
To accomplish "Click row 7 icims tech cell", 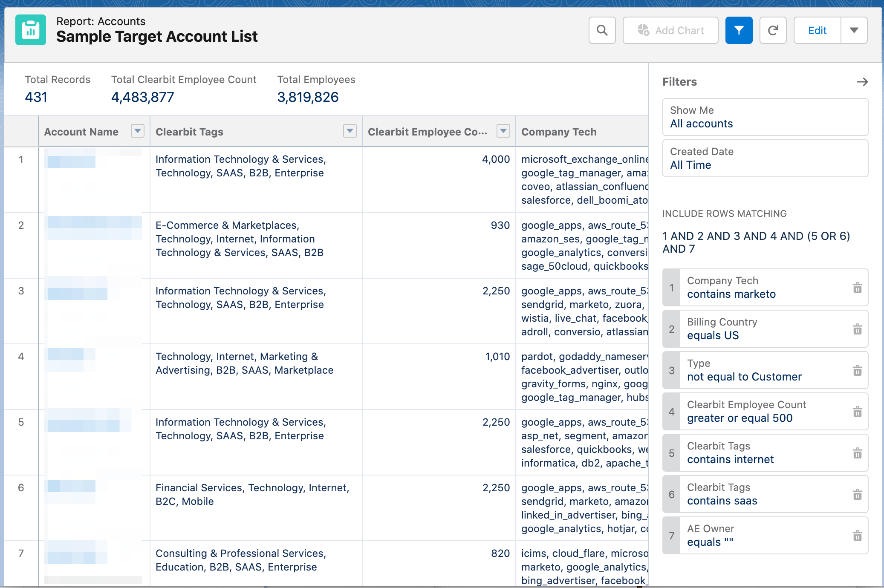I will (582, 565).
